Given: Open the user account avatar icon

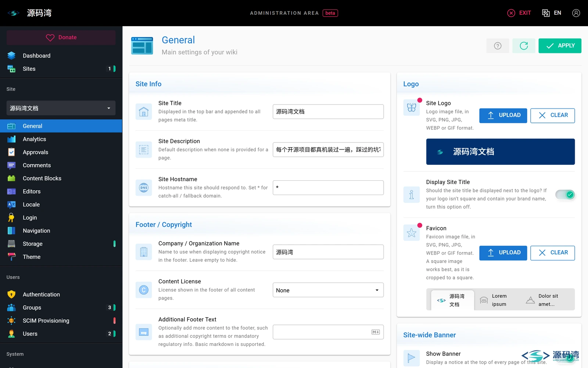Looking at the screenshot, I should tap(576, 13).
